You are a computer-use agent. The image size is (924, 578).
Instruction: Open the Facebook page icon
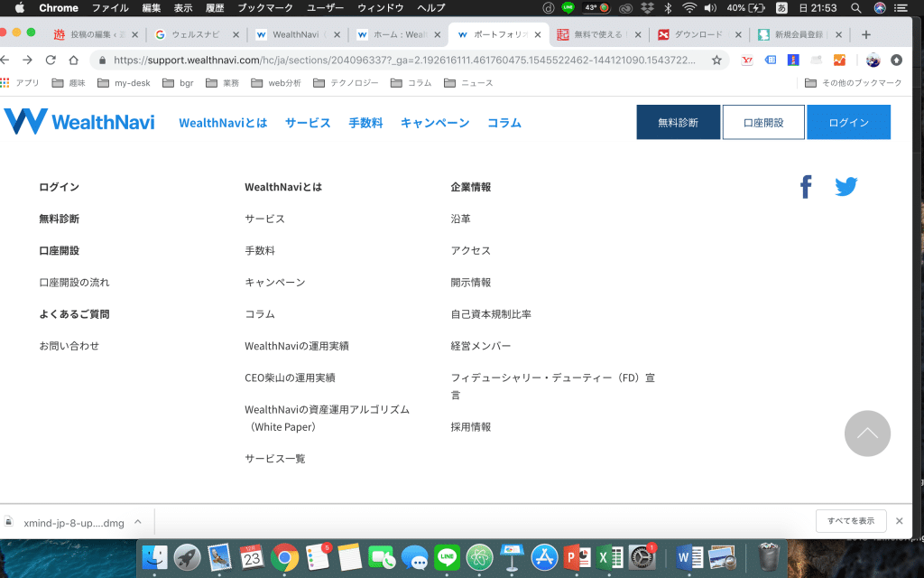point(806,187)
